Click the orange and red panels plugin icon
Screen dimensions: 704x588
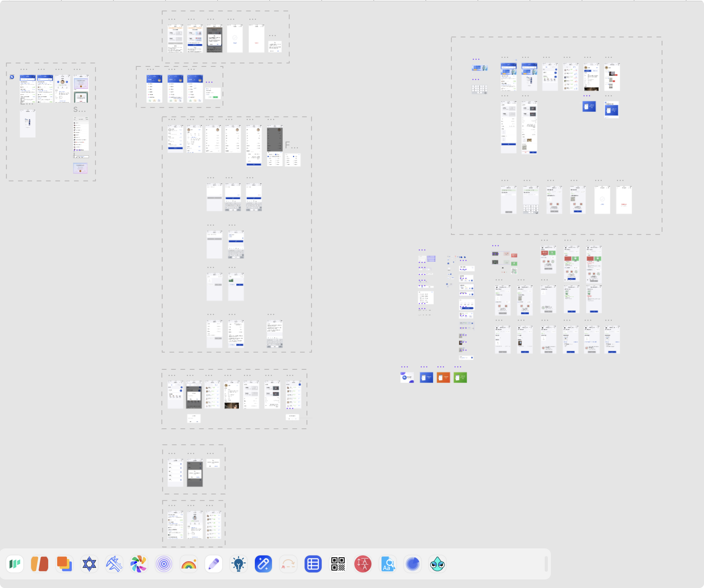tap(40, 564)
